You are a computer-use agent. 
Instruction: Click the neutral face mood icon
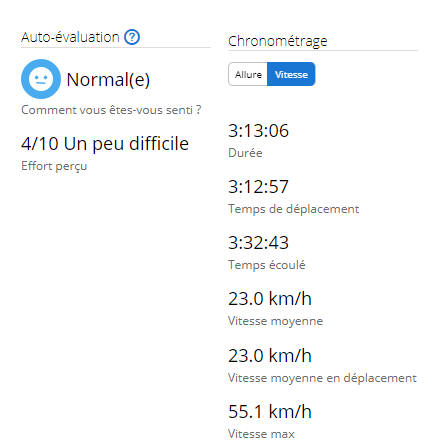tap(41, 79)
